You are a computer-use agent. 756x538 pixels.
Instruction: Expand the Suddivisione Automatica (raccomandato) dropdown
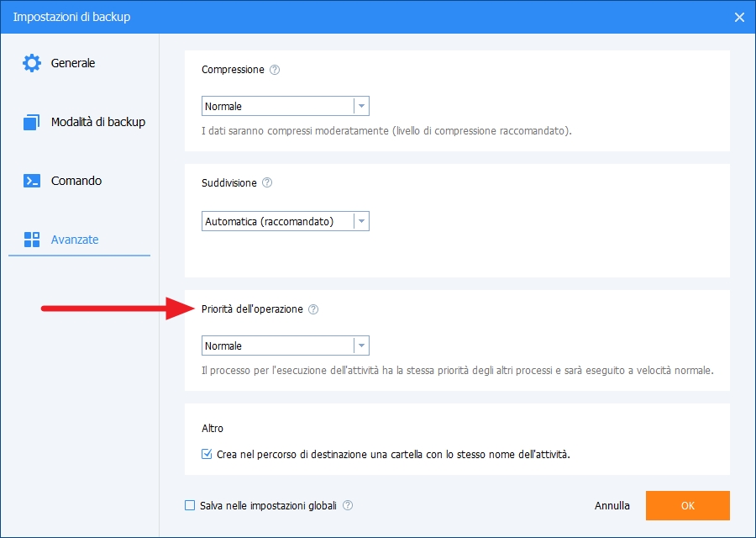point(286,221)
